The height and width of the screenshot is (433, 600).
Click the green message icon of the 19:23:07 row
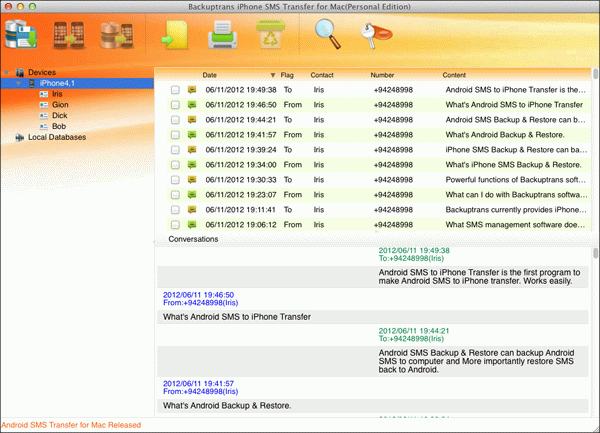192,195
